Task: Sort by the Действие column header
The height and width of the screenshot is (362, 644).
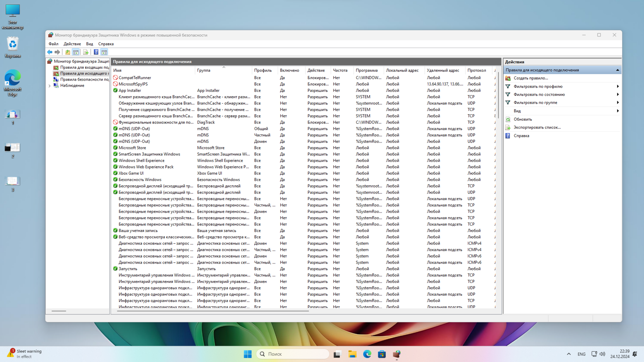Action: pos(318,70)
